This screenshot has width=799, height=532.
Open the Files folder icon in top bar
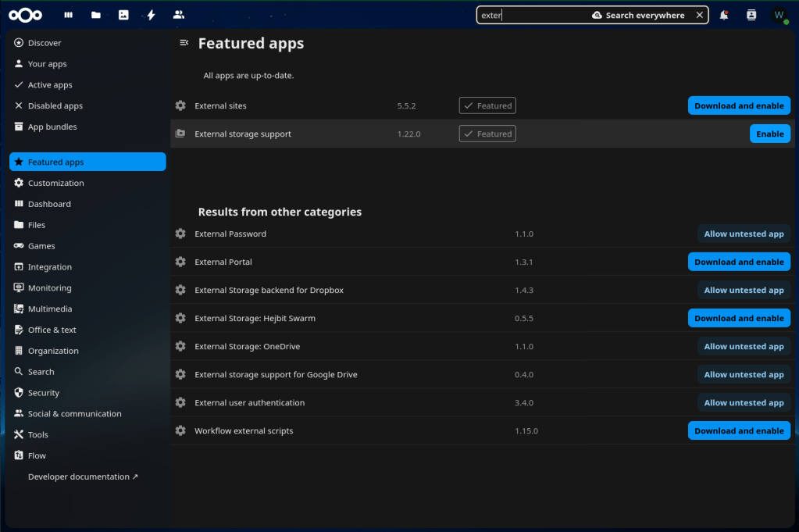(95, 15)
